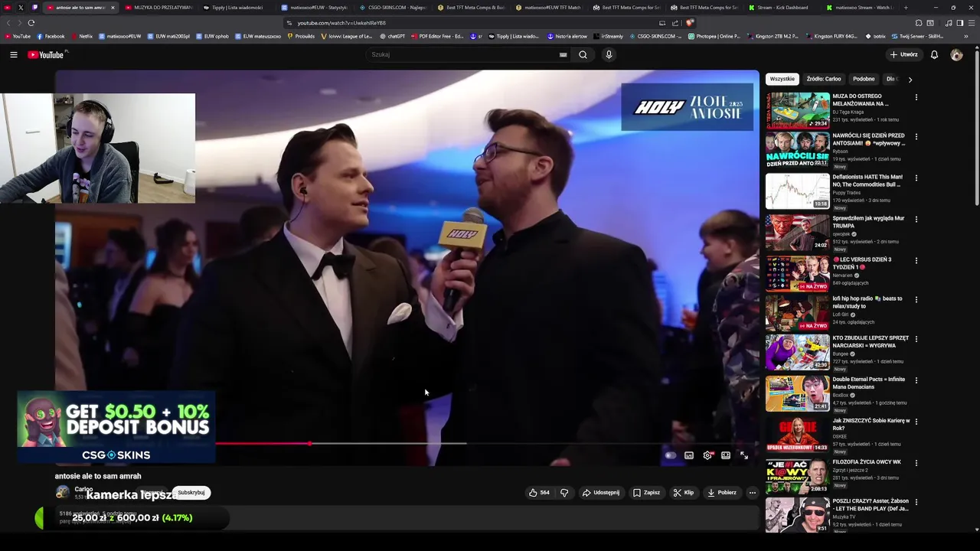Open options for MUZA DO OSTREGO MELANŻOWANIA video
Image resolution: width=980 pixels, height=551 pixels.
tap(916, 97)
